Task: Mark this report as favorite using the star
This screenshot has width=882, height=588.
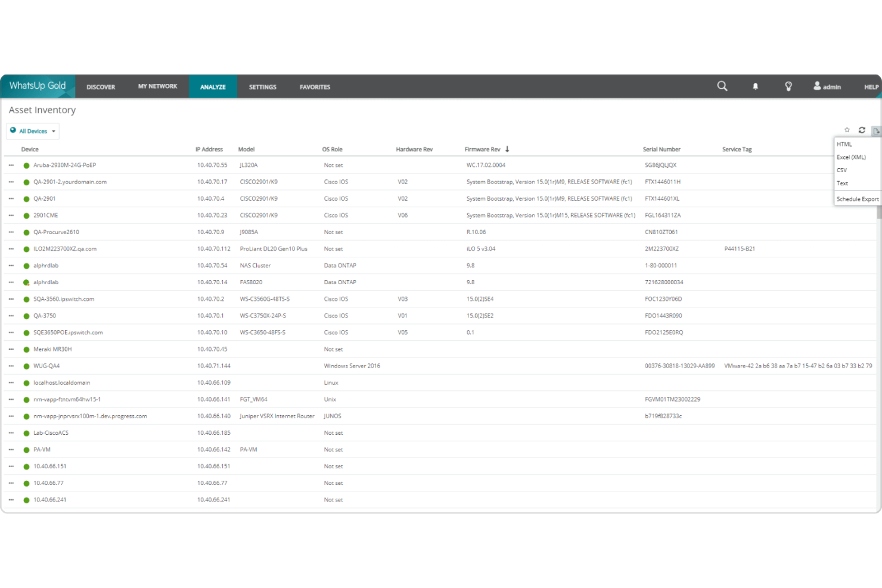Action: 847,129
